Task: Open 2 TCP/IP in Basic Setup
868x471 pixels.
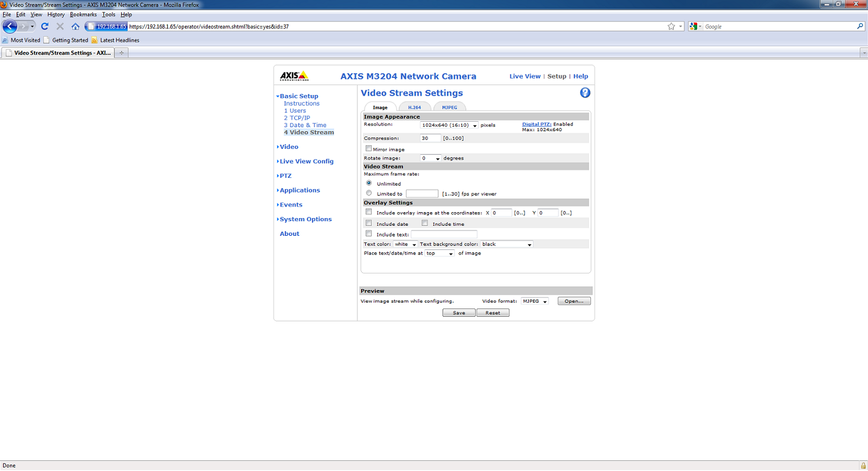Action: 297,118
